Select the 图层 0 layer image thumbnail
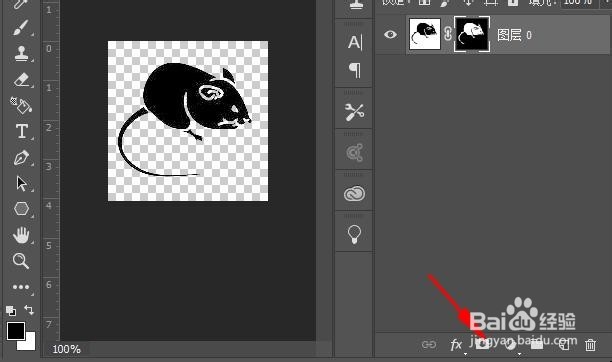The image size is (612, 362). (x=424, y=34)
